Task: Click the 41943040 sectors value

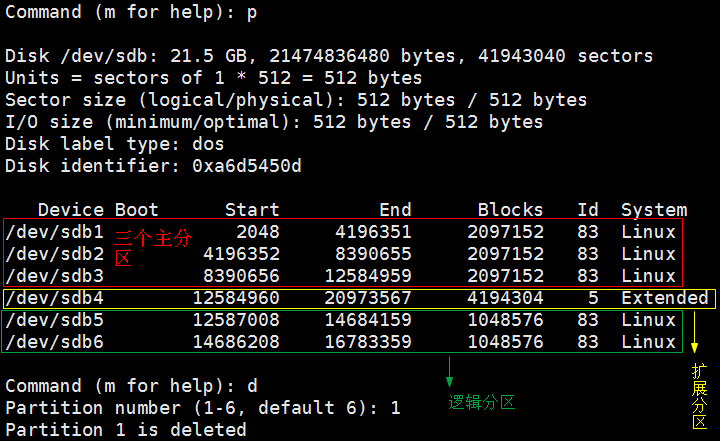Action: pyautogui.click(x=566, y=56)
